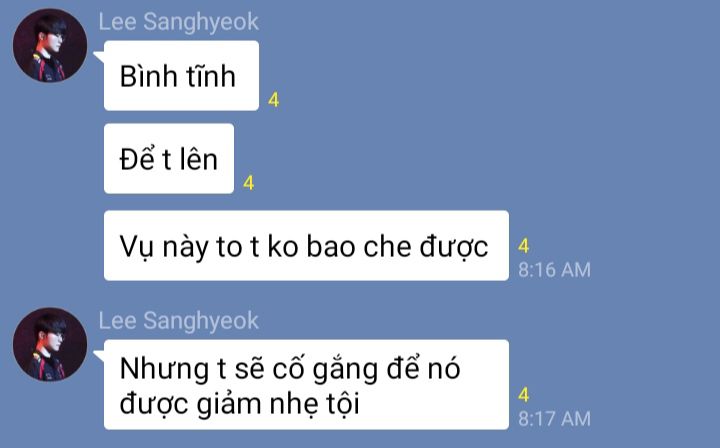Click the read count beside "Bình tĩnh"
The width and height of the screenshot is (720, 448).
(x=274, y=100)
